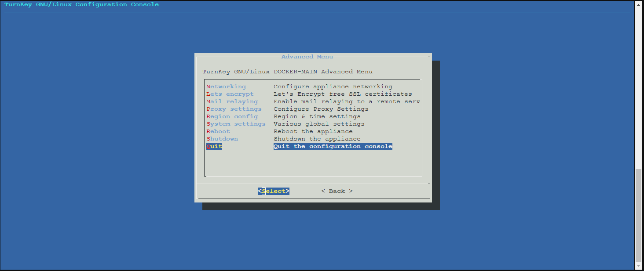The height and width of the screenshot is (271, 644).
Task: Click 'Various global settings' description
Action: pyautogui.click(x=319, y=124)
